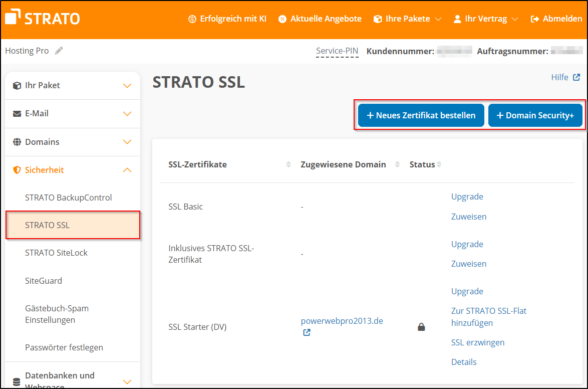Screen dimensions: 588x389
Task: Click the Datenbanken database icon
Action: click(x=17, y=382)
